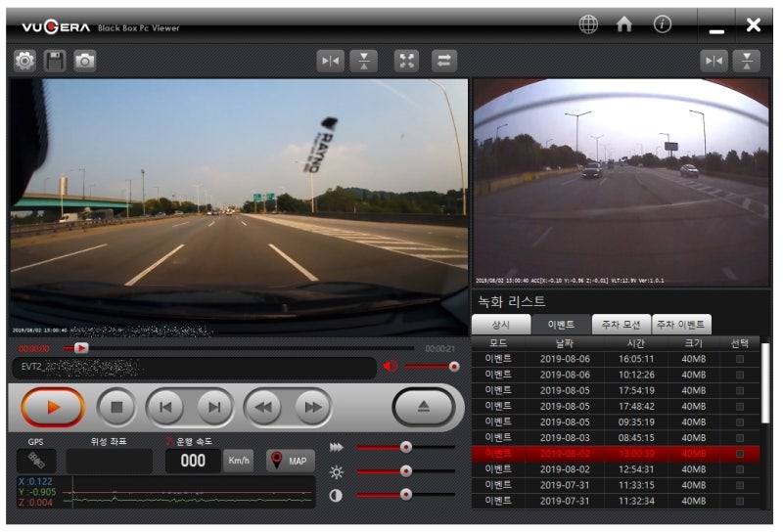Open language selection globe icon

pyautogui.click(x=588, y=23)
